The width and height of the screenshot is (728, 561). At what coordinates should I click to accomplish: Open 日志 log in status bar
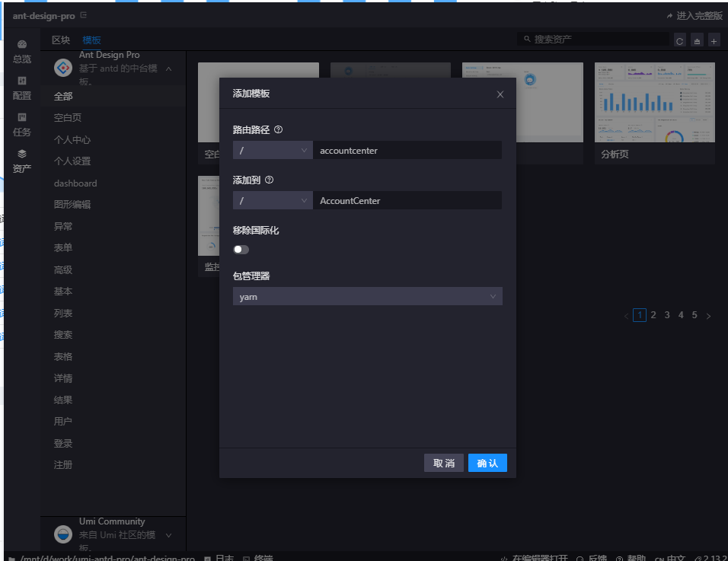tap(219, 557)
